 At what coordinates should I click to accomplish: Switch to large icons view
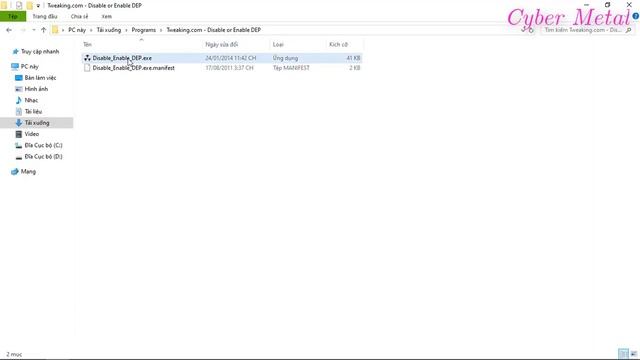633,353
